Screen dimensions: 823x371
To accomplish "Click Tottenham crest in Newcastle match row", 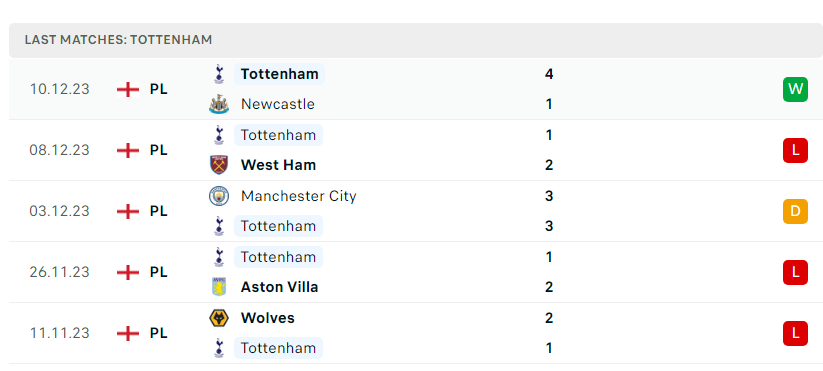I will click(x=219, y=74).
